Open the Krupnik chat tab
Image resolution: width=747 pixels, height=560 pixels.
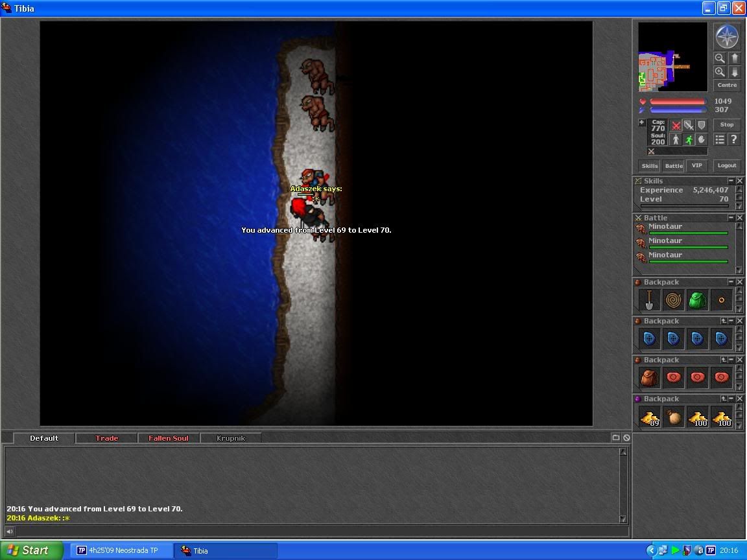click(x=231, y=438)
